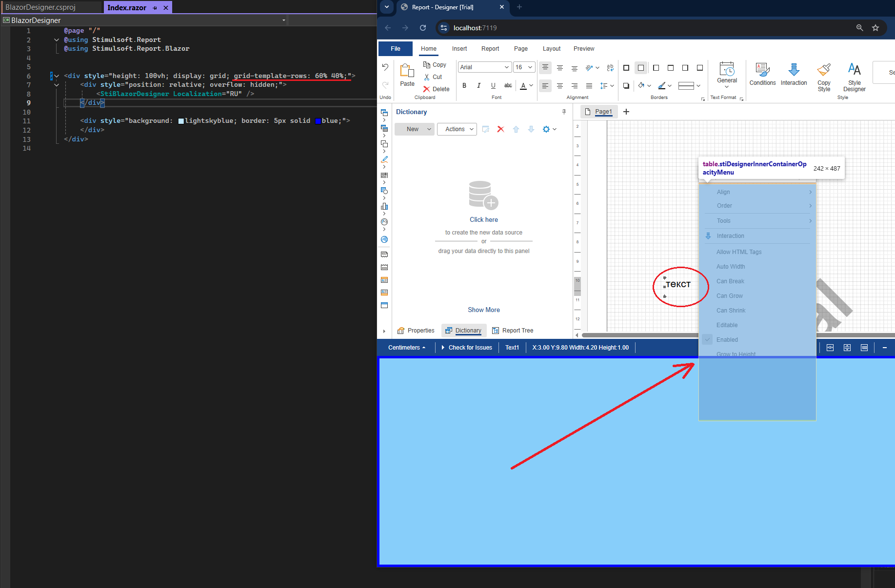Select the map globe component in the toolbox
Image resolution: width=895 pixels, height=588 pixels.
pos(384,239)
